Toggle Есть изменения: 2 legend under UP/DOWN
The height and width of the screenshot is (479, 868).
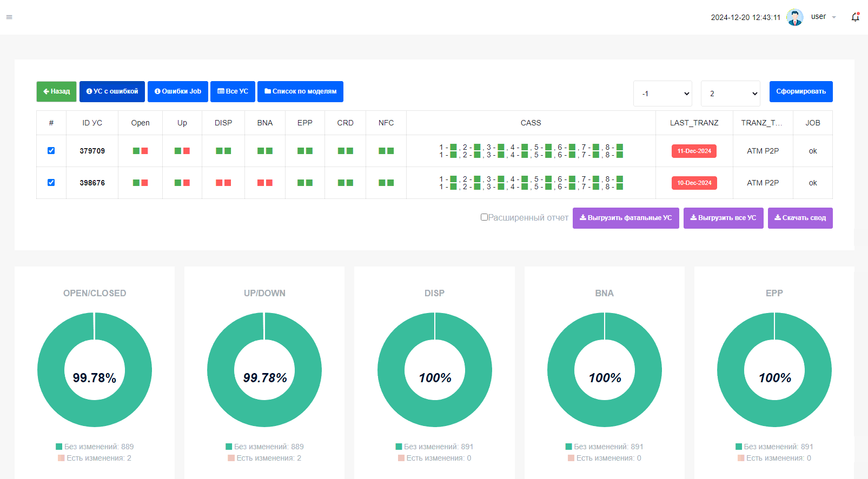[264, 458]
